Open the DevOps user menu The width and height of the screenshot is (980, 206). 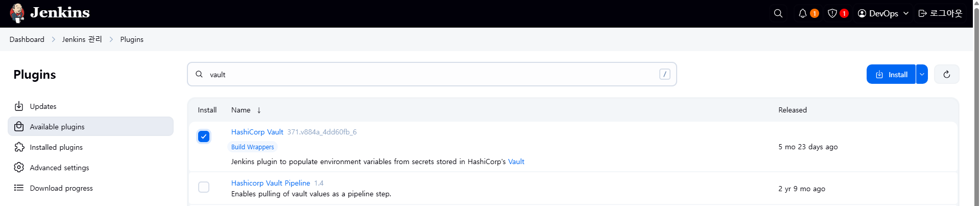click(x=883, y=13)
